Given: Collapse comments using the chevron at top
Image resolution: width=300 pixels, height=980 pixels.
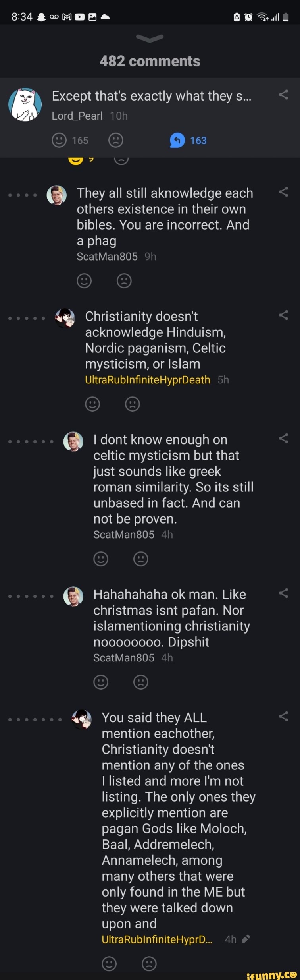Looking at the screenshot, I should pyautogui.click(x=150, y=38).
